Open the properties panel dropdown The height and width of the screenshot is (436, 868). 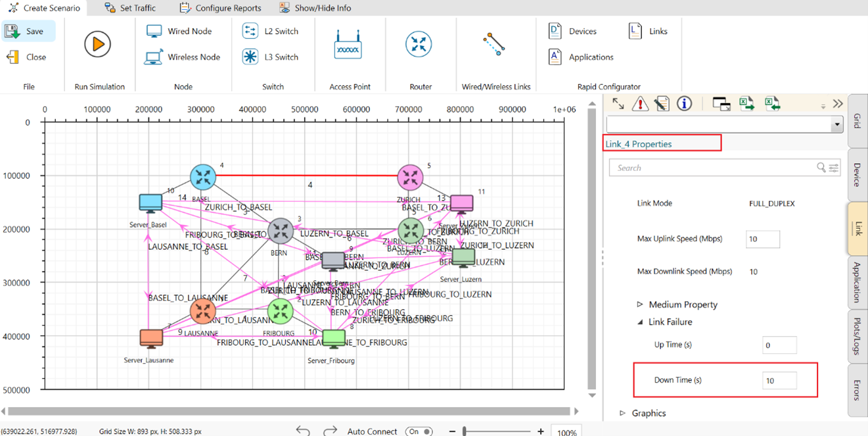(836, 124)
